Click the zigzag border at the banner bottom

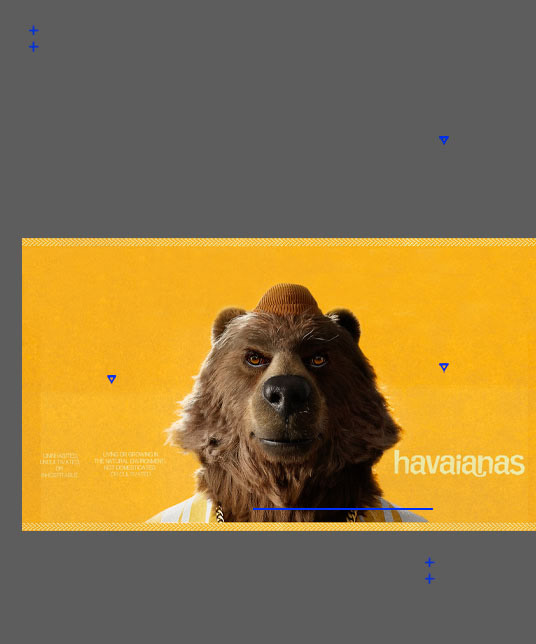click(279, 527)
